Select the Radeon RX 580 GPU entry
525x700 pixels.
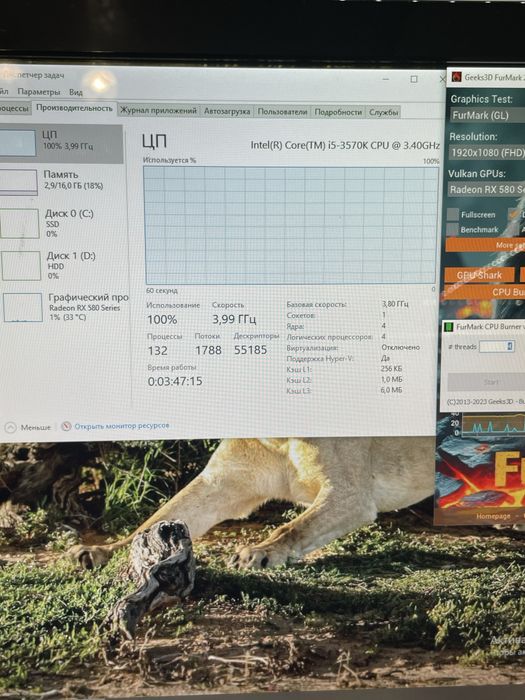[65, 307]
